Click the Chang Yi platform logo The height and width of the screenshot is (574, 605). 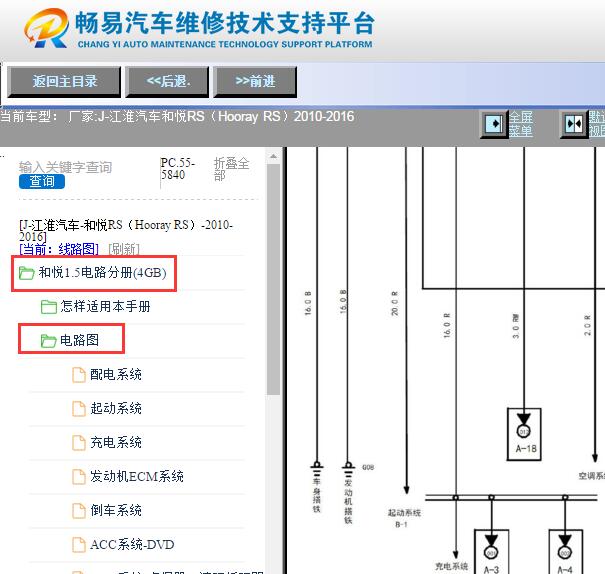(x=46, y=28)
